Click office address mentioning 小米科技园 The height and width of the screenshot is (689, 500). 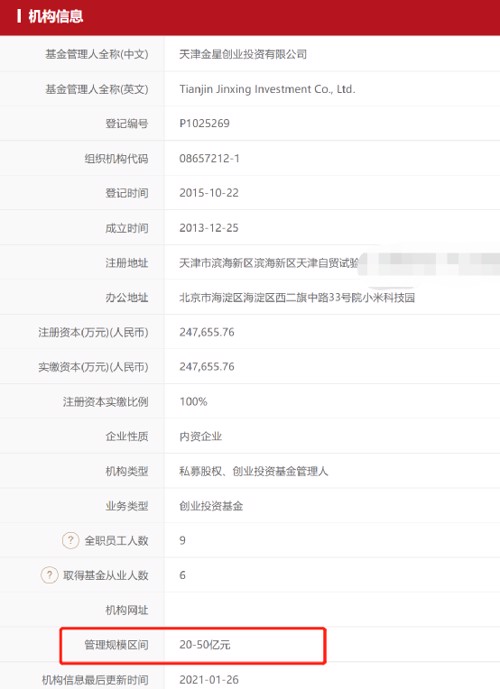tap(297, 297)
